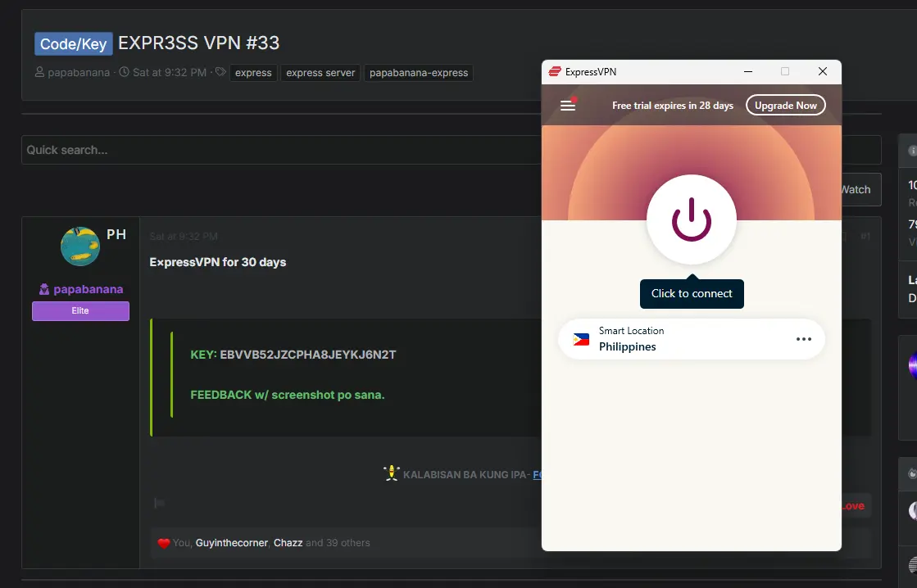
Task: Close the ExpressVPN window
Action: coord(822,71)
